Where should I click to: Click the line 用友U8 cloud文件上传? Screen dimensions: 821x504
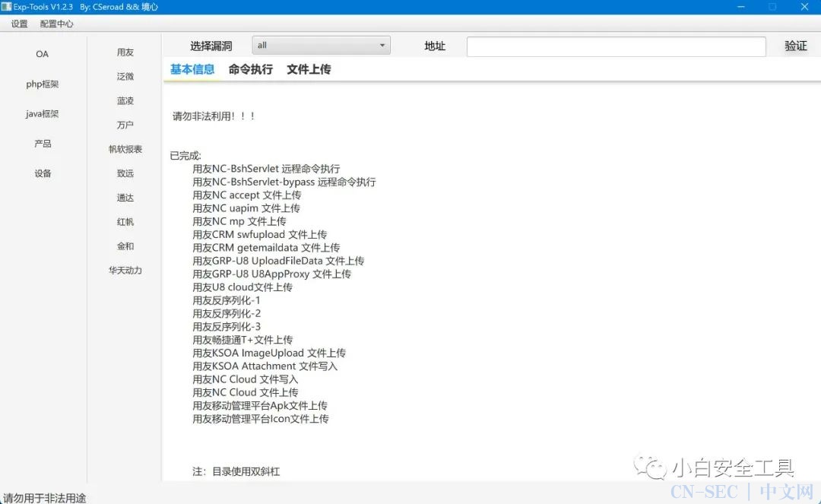pyautogui.click(x=242, y=287)
